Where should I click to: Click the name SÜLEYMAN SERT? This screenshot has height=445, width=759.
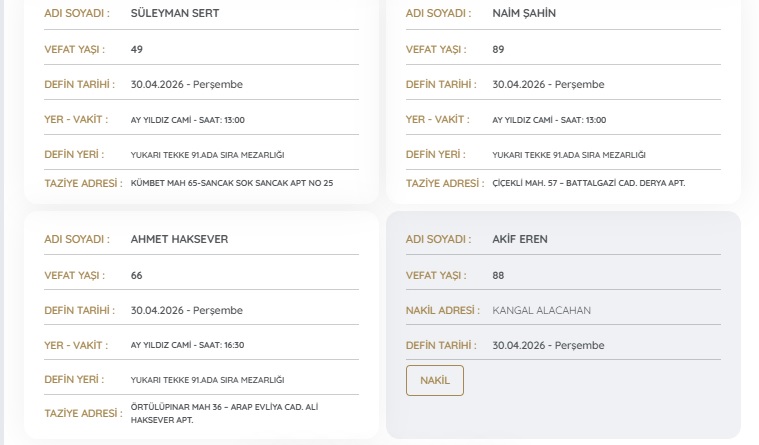tap(175, 14)
